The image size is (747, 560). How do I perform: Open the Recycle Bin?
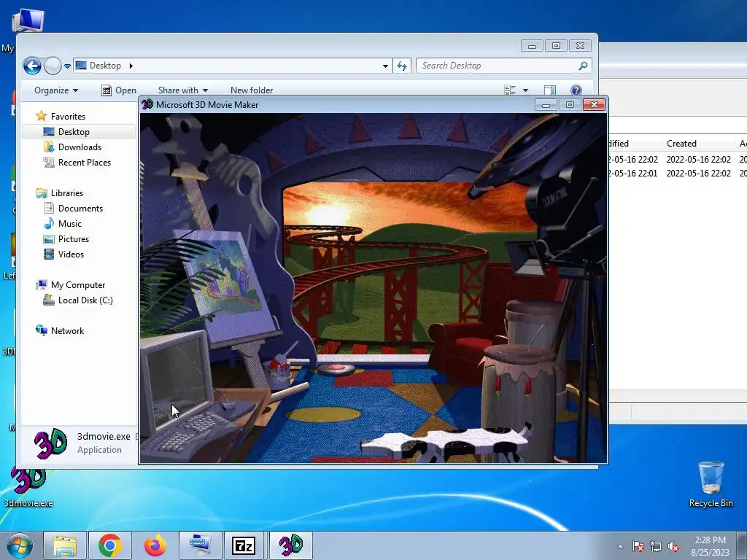tap(711, 484)
